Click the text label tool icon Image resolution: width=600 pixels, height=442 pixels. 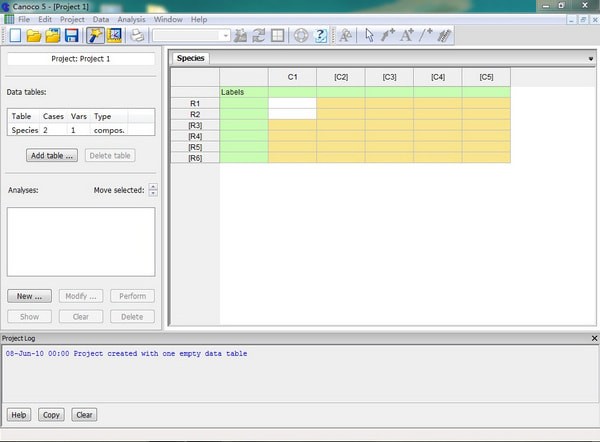coord(407,36)
